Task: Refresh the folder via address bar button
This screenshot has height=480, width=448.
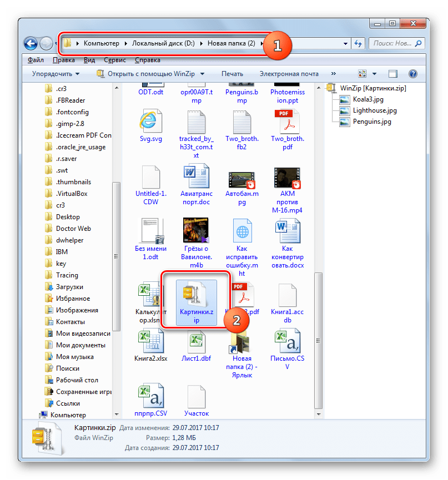Action: [358, 43]
